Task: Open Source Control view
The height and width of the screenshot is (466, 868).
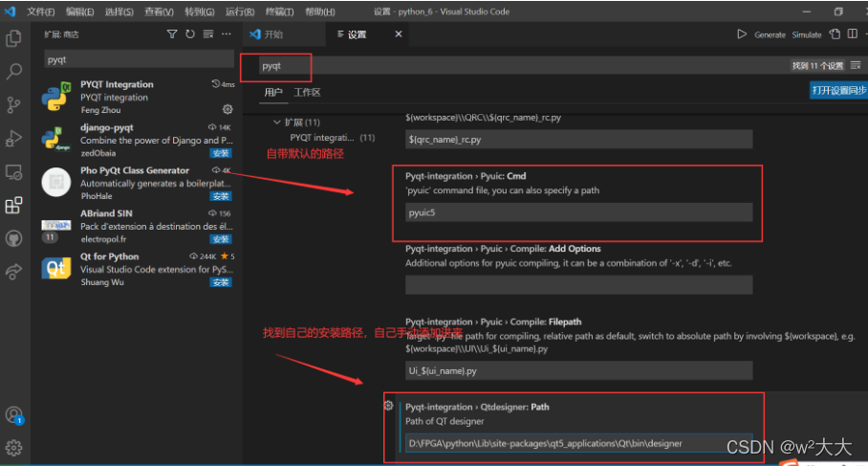Action: 13,104
